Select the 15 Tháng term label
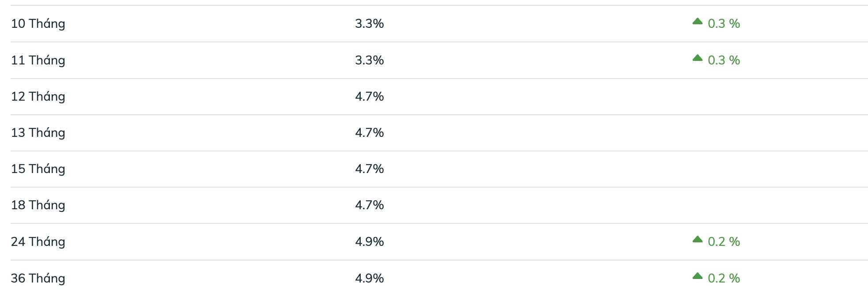The width and height of the screenshot is (868, 294). [38, 169]
